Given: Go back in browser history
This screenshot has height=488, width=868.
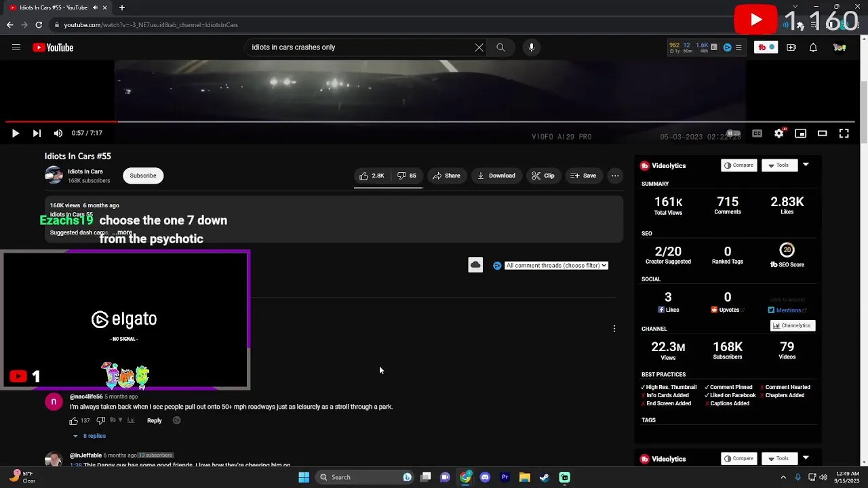Looking at the screenshot, I should 9,25.
